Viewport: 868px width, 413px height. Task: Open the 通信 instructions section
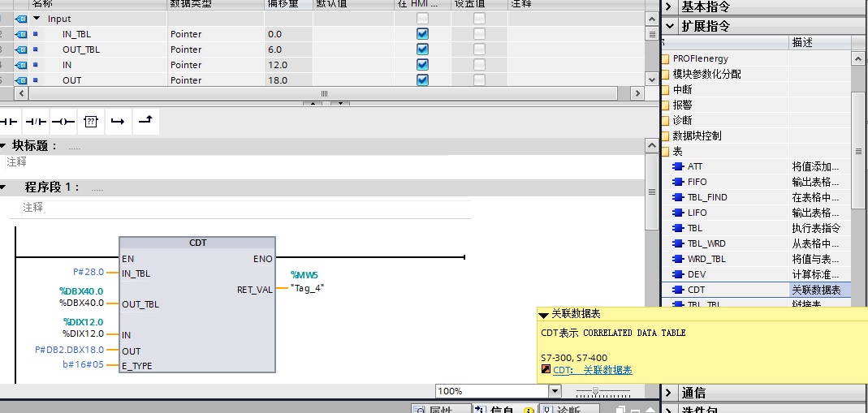pyautogui.click(x=693, y=393)
